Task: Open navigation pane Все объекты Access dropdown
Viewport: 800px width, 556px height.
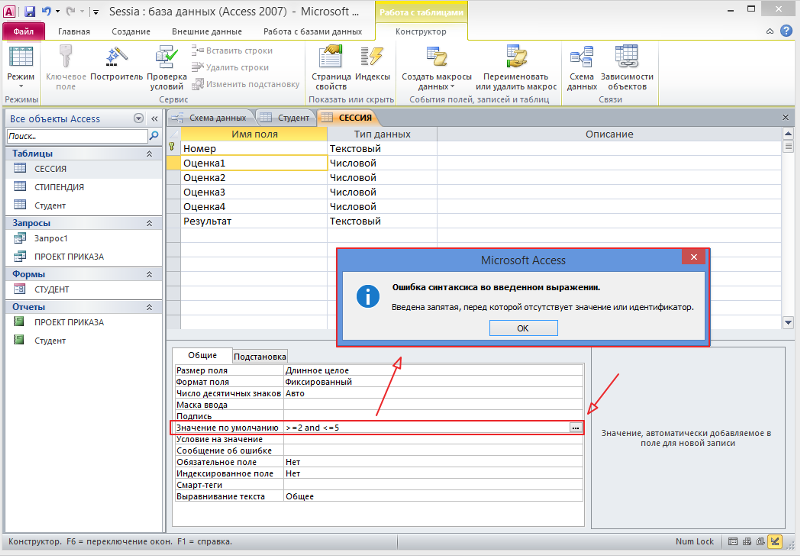Action: pyautogui.click(x=138, y=118)
